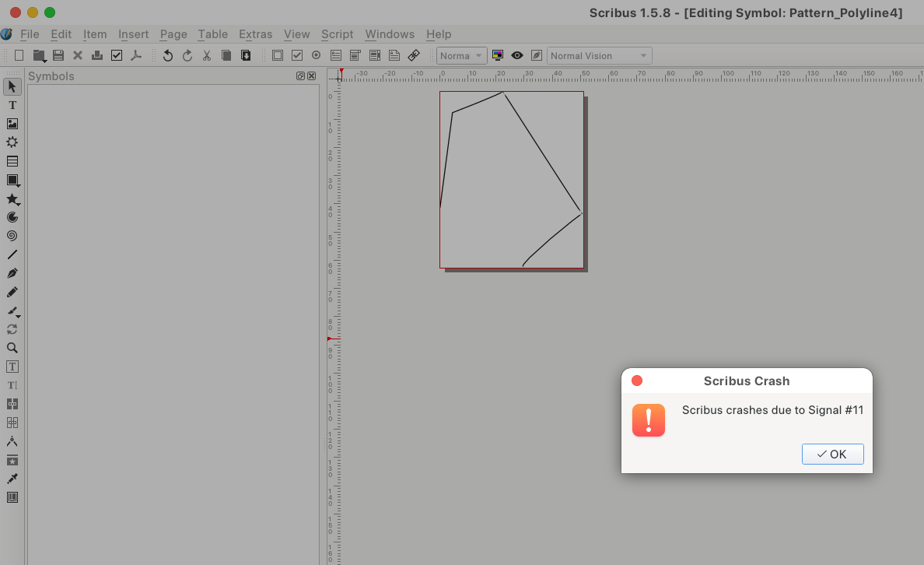The image size is (924, 565).
Task: Expand the Normal Vision dropdown
Action: pyautogui.click(x=599, y=55)
